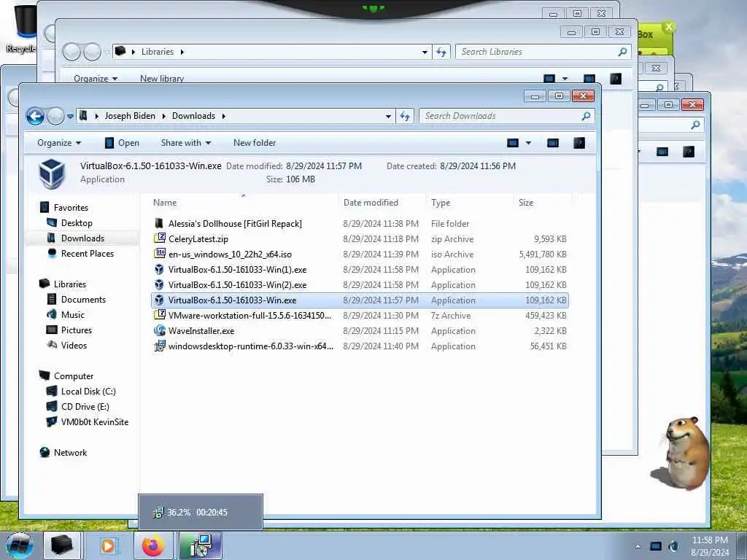The height and width of the screenshot is (560, 747).
Task: Open Libraries in the navigation pane
Action: coord(69,284)
